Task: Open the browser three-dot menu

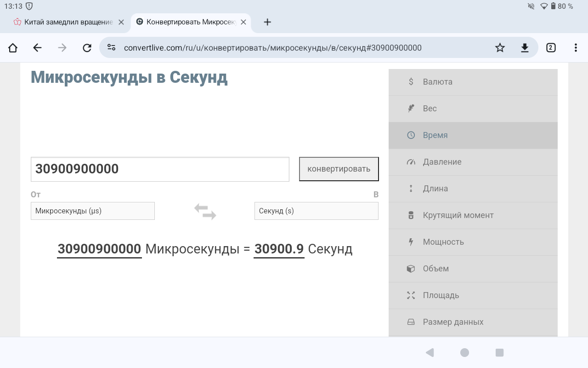Action: 576,48
